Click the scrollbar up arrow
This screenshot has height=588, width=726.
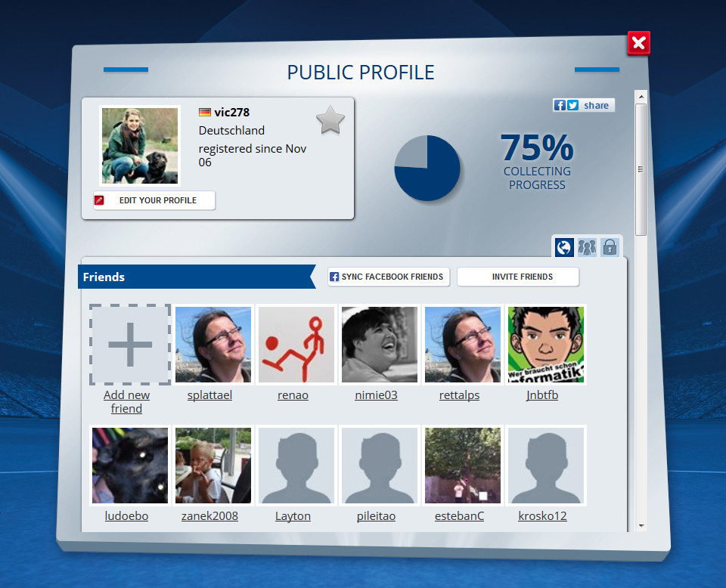click(x=641, y=97)
